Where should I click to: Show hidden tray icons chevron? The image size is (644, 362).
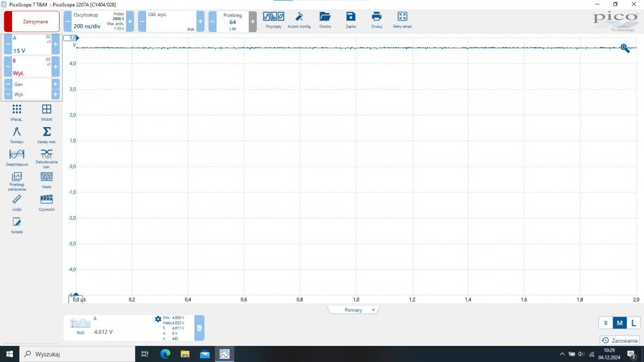[x=562, y=354]
